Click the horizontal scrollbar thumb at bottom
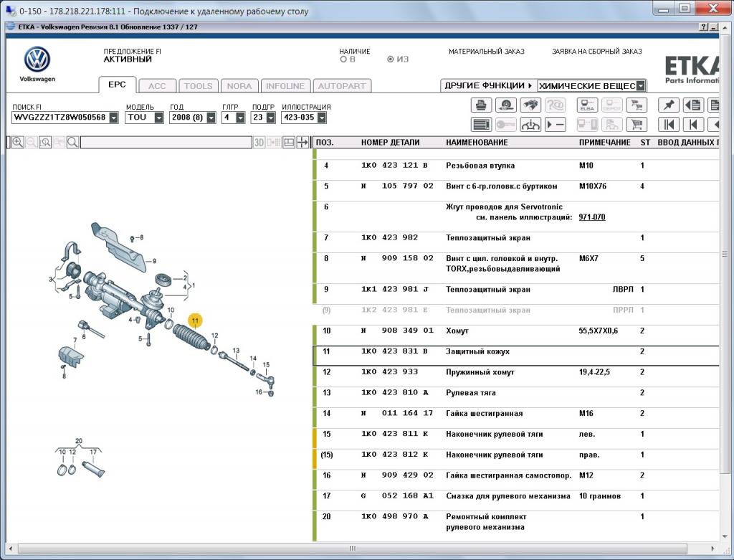The image size is (734, 560). click(x=353, y=549)
